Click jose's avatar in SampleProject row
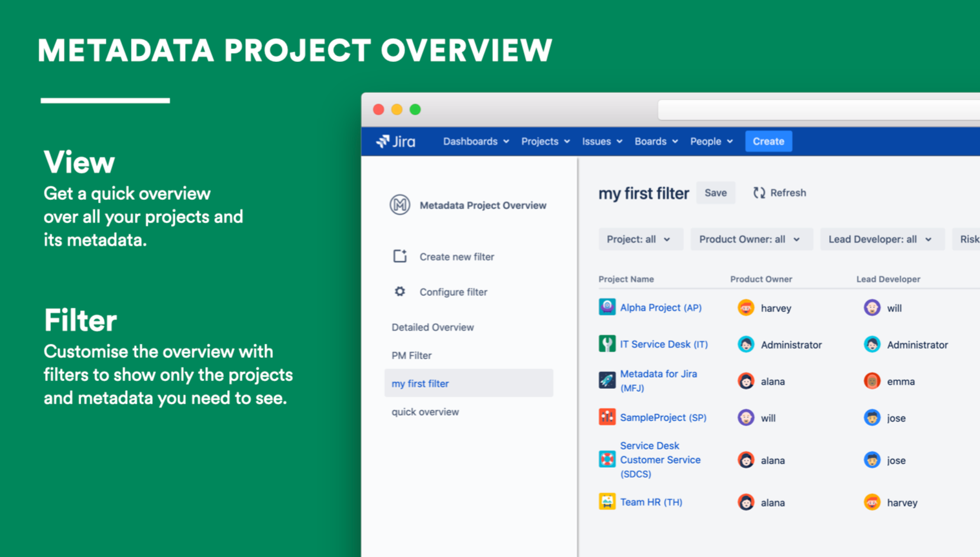This screenshot has height=557, width=980. coord(872,418)
